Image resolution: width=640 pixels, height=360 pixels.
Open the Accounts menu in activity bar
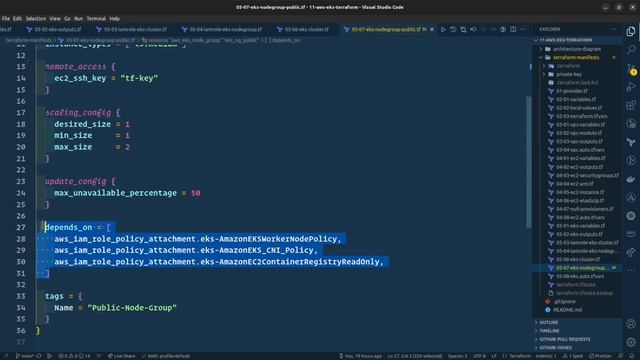(631, 324)
